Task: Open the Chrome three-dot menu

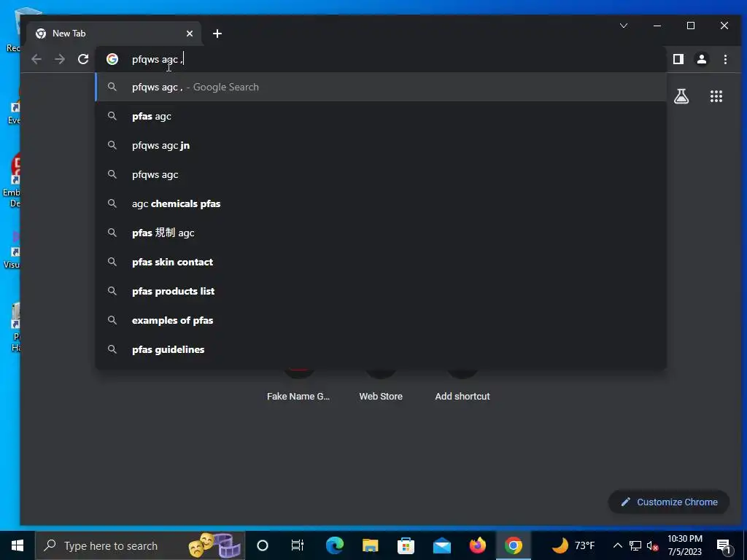Action: [x=725, y=59]
